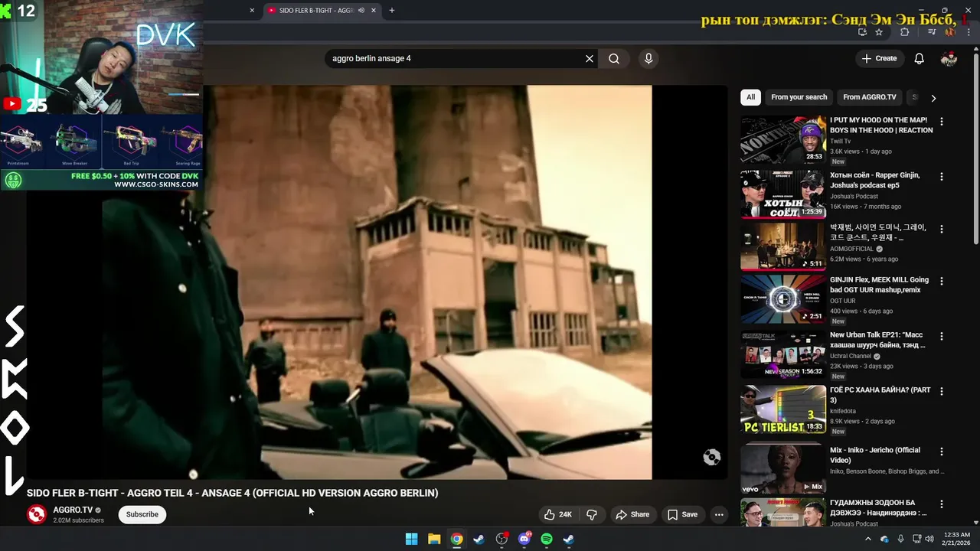Click the install app icon in address bar
980x551 pixels.
click(862, 32)
